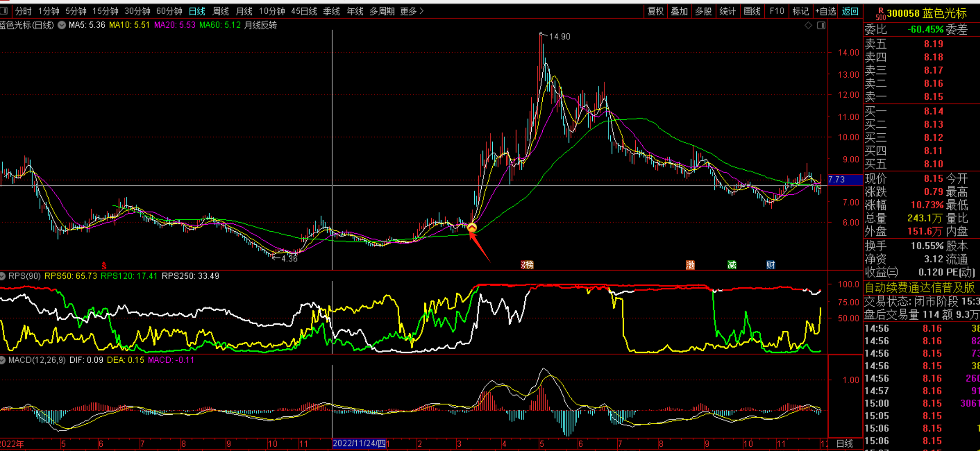Expand the RPS(90) indicator dropdown
Image resolution: width=980 pixels, height=451 pixels.
(x=3, y=276)
